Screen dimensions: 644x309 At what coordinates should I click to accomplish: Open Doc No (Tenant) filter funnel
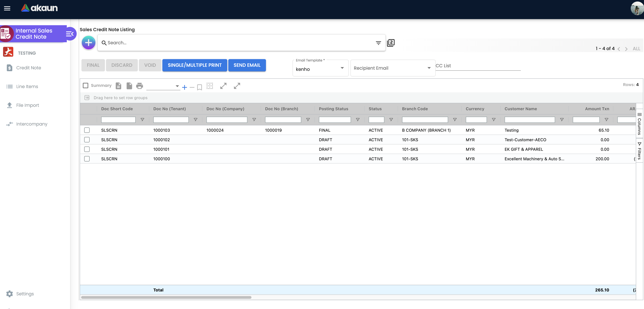click(196, 120)
